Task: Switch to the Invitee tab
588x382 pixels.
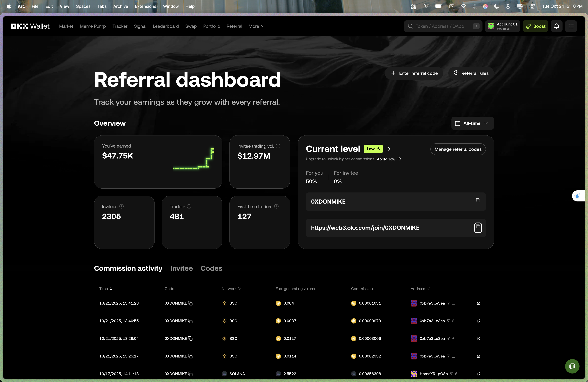Action: (x=181, y=268)
